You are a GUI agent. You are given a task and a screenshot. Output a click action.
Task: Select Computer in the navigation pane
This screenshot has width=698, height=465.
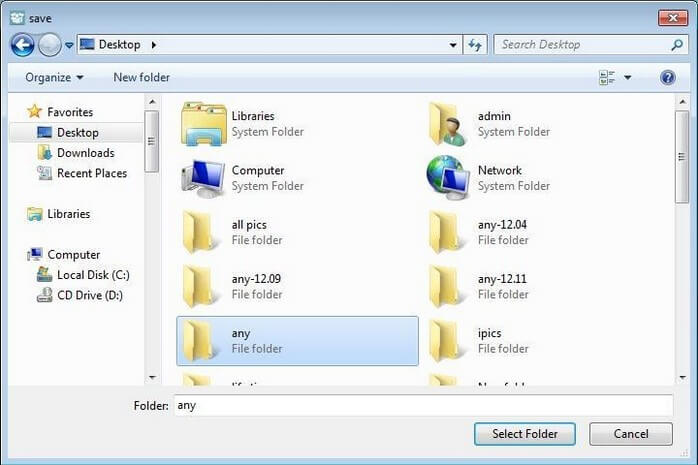[73, 255]
